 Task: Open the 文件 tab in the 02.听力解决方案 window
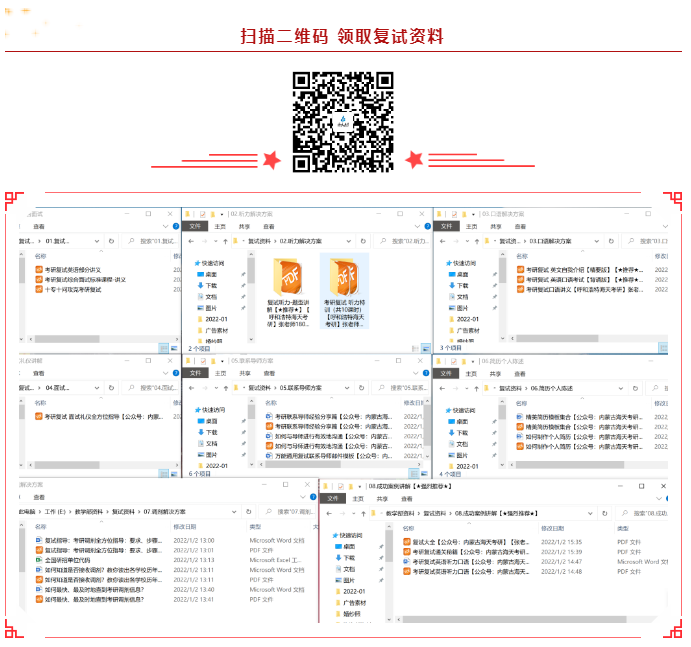pos(195,226)
